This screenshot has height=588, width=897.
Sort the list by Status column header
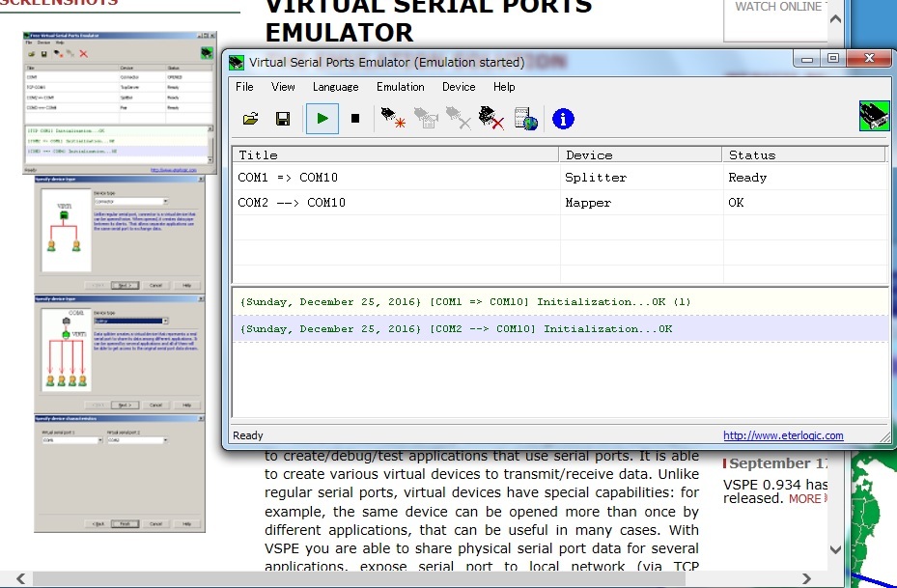pos(752,154)
